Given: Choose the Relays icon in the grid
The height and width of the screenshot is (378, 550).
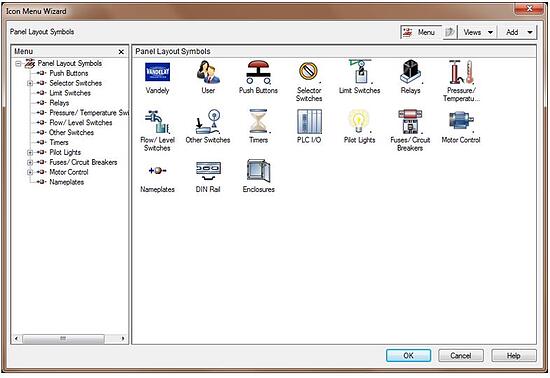Looking at the screenshot, I should [x=410, y=72].
